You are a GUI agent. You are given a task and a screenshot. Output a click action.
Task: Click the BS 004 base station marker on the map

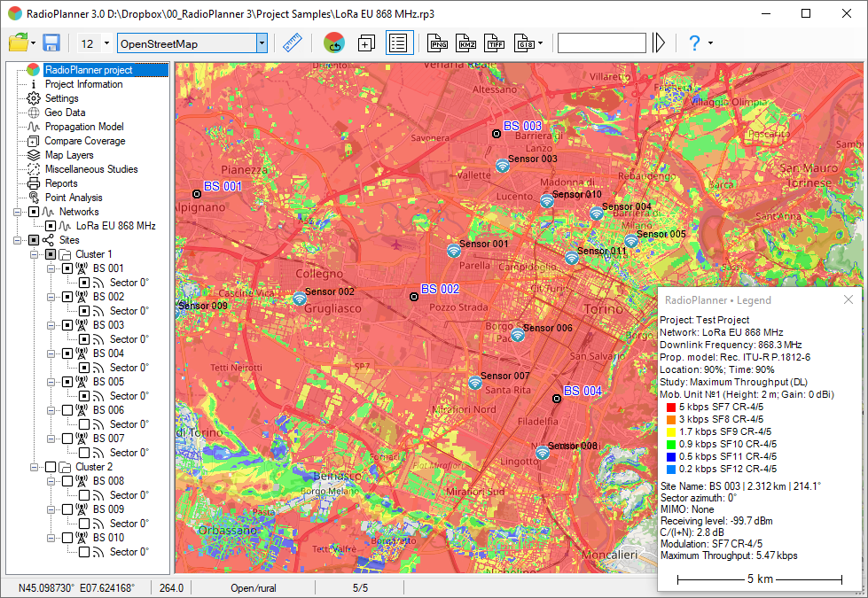pyautogui.click(x=557, y=399)
